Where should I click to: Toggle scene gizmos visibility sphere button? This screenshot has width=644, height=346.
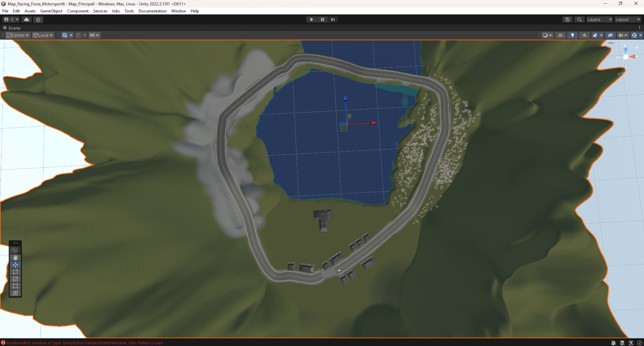(x=634, y=35)
